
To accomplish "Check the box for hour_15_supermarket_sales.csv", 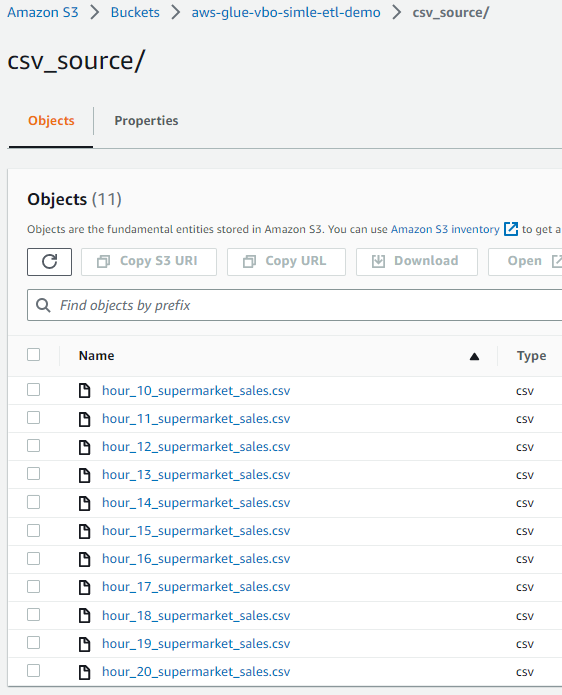I will click(x=34, y=531).
